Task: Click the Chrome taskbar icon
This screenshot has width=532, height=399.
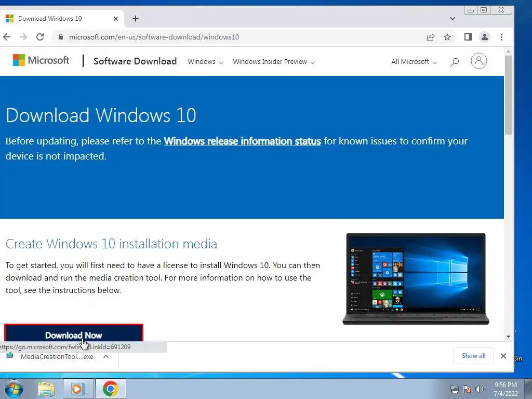Action: click(x=111, y=389)
